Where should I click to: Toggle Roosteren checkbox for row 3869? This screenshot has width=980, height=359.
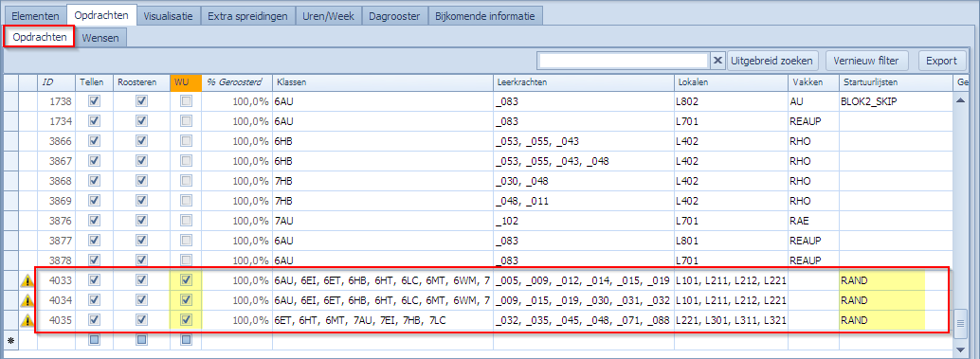(x=141, y=201)
